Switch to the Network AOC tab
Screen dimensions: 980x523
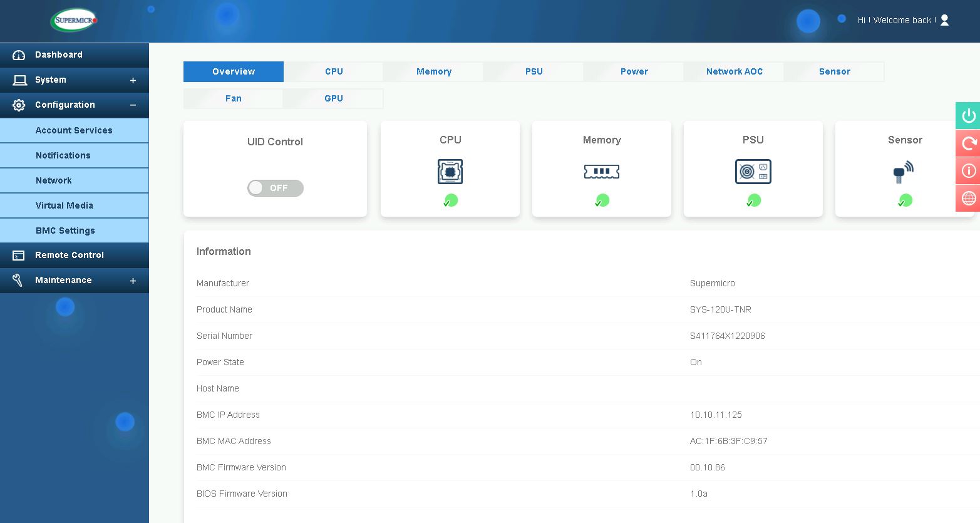click(x=734, y=71)
